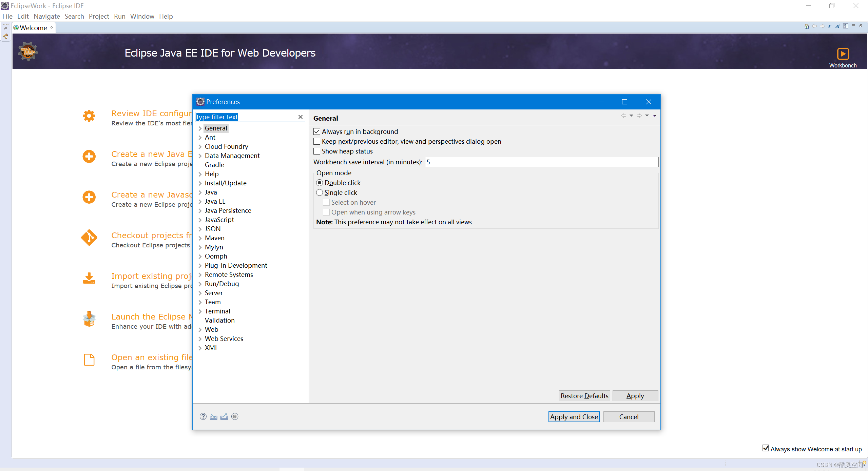Click the Apply and Close button
Image resolution: width=868 pixels, height=471 pixels.
coord(574,417)
